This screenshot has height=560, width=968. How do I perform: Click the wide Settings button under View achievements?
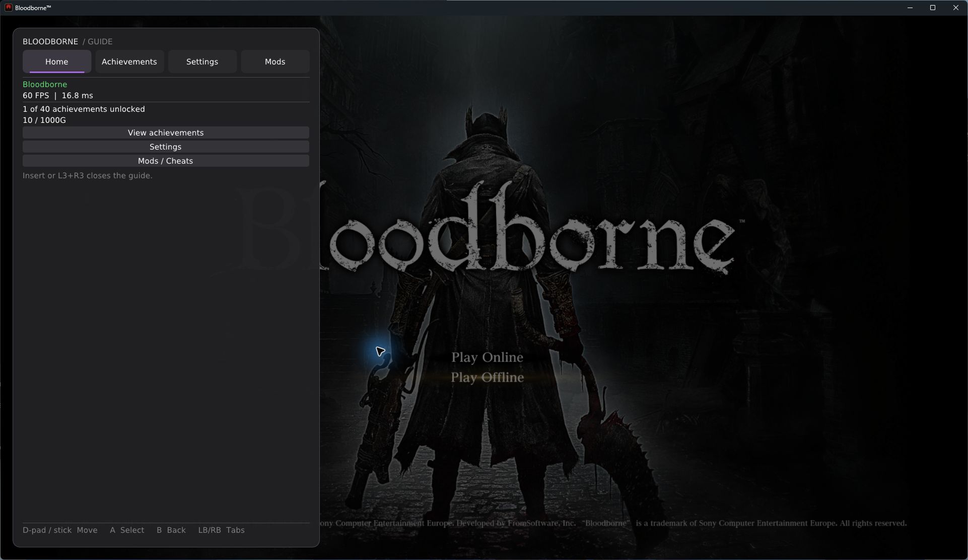coord(166,147)
